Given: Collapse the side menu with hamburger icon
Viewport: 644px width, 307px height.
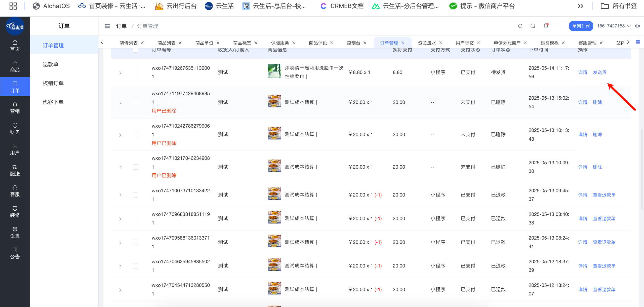Looking at the screenshot, I should [x=107, y=26].
